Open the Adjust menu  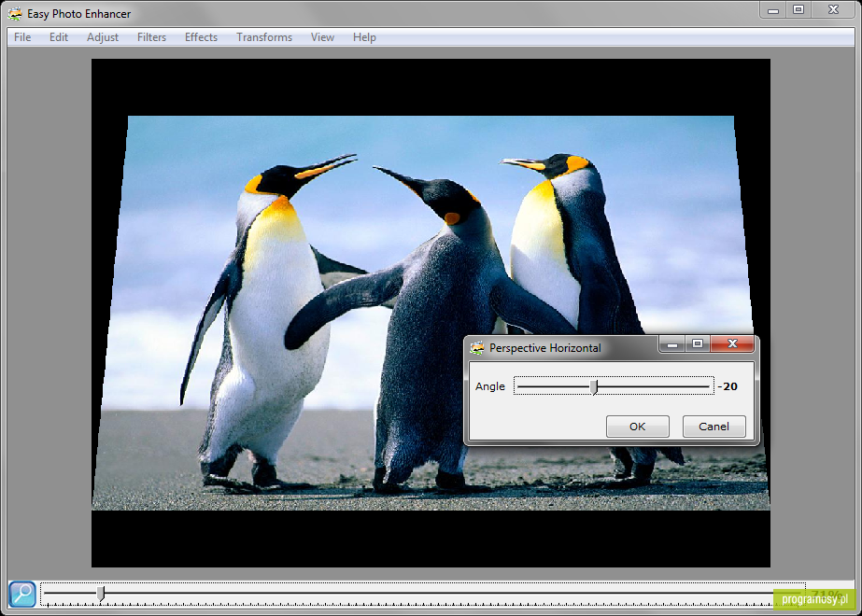coord(103,36)
